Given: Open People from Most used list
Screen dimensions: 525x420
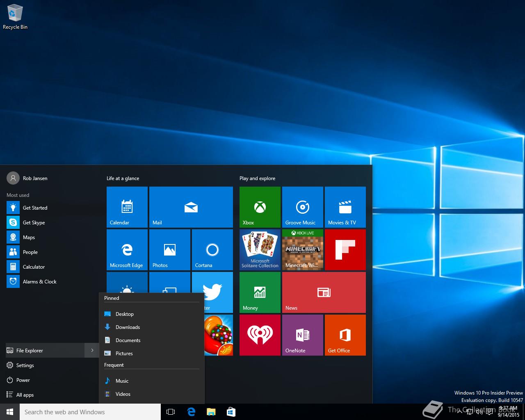Looking at the screenshot, I should tap(52, 252).
